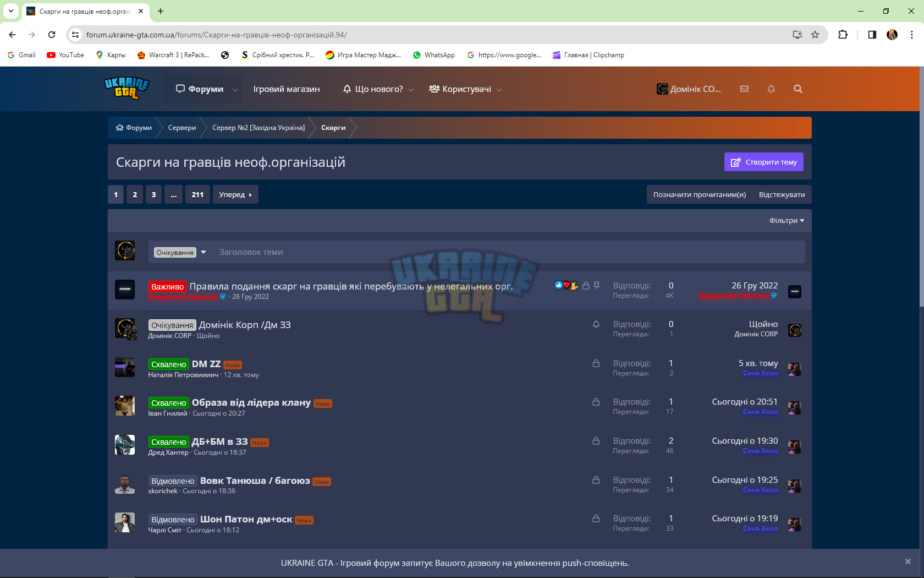Open the Ігровий магазин menu item

click(287, 89)
